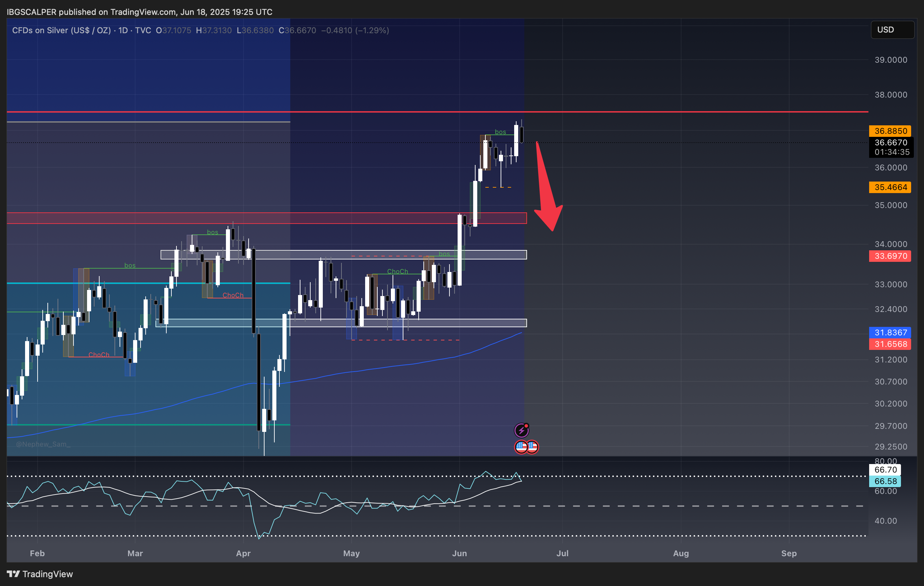Click the Aug label on time axis
Image resolution: width=924 pixels, height=586 pixels.
point(681,553)
